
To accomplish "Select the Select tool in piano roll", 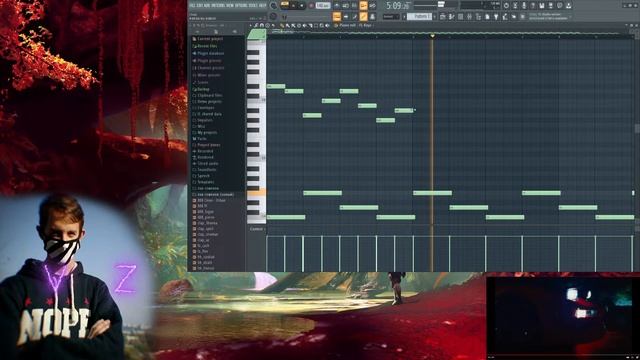I will click(x=316, y=25).
